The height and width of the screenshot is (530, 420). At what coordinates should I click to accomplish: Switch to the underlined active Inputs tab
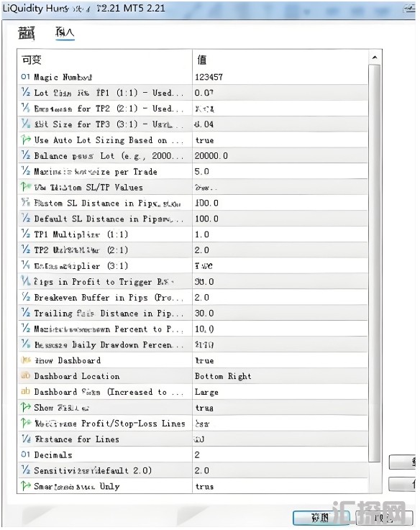click(65, 32)
